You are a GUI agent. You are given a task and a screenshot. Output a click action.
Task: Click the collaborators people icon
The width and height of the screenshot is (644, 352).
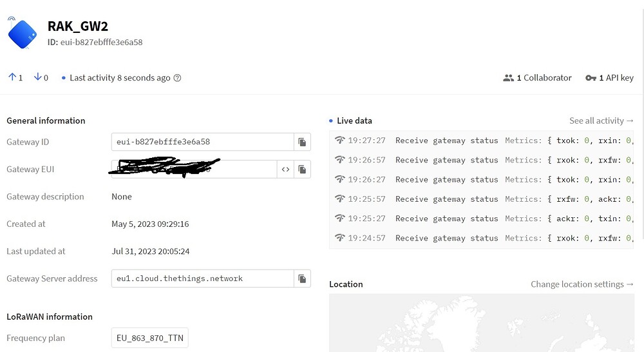(x=509, y=78)
